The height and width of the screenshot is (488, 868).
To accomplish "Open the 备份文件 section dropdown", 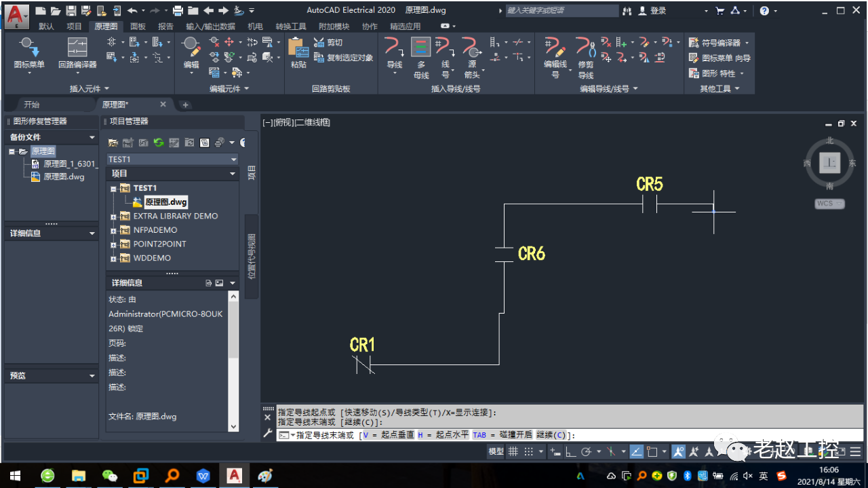I will point(93,137).
